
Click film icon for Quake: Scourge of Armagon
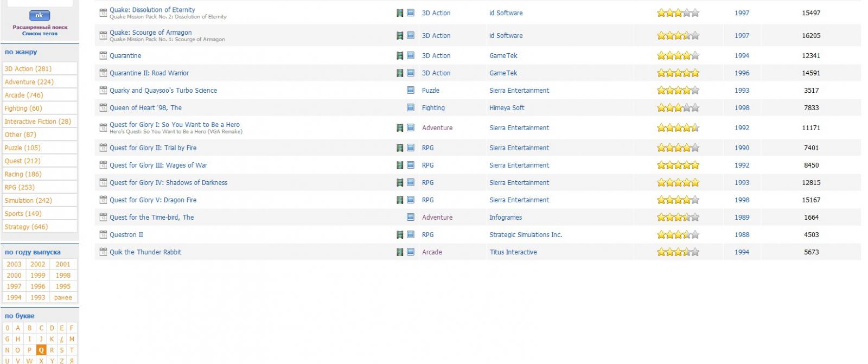[x=400, y=36]
